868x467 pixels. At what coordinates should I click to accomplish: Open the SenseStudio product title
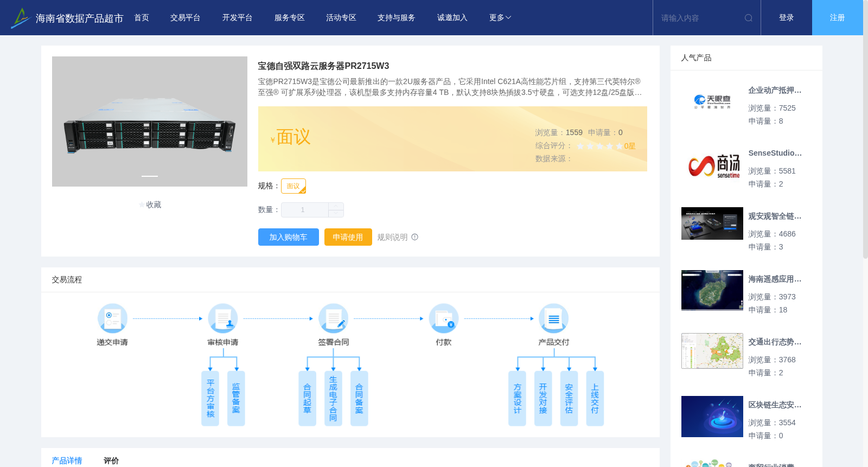775,153
